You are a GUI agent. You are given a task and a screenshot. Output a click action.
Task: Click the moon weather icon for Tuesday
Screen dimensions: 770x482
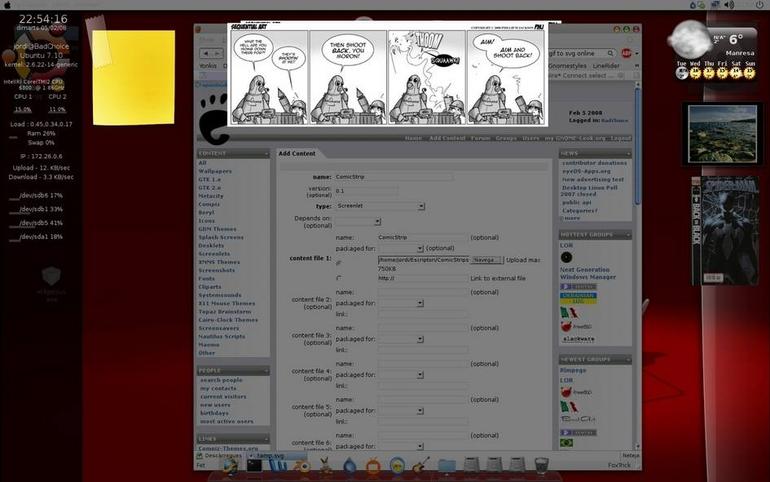682,73
